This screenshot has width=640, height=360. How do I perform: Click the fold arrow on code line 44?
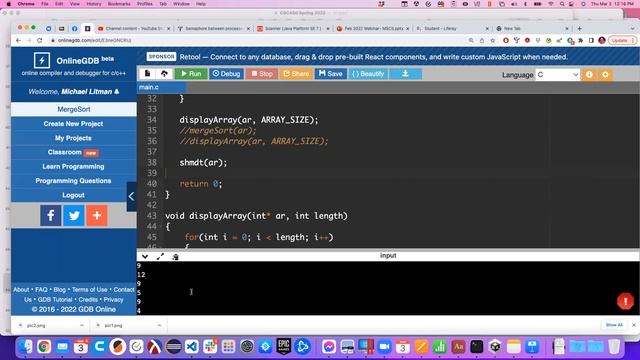160,227
